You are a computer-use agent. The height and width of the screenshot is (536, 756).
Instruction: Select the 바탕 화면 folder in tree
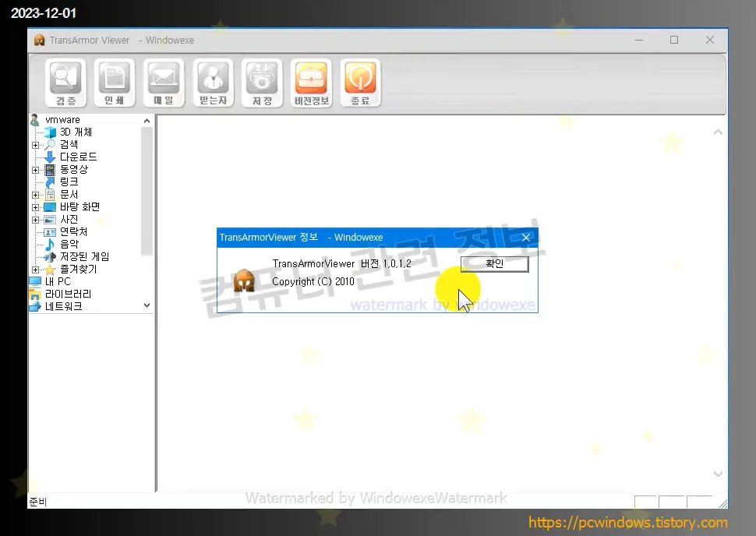coord(79,206)
